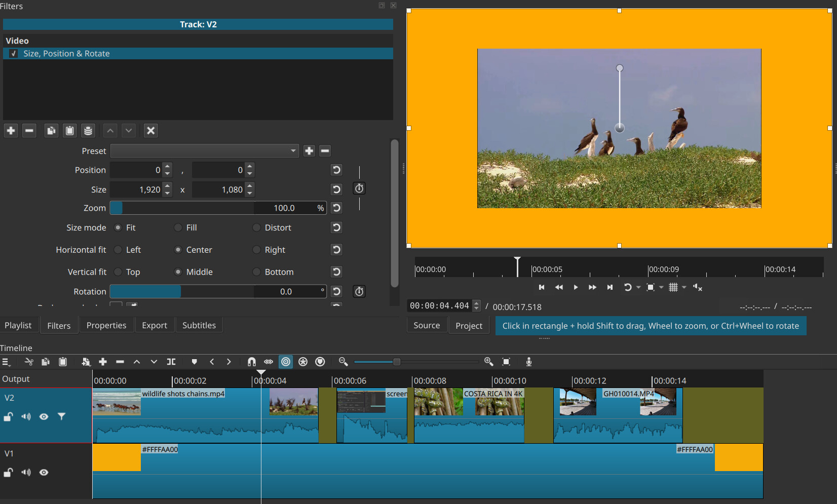Click the save filter set icon
Screen dimensions: 837x504
pos(88,131)
